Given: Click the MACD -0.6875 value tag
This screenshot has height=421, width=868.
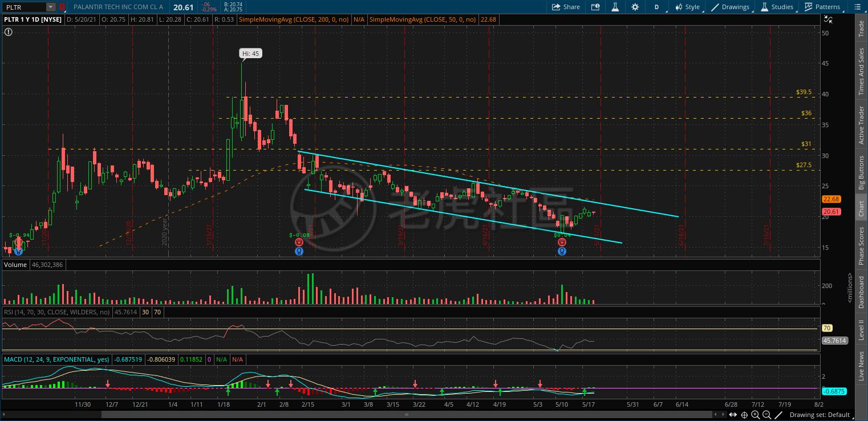Looking at the screenshot, I should pyautogui.click(x=834, y=391).
